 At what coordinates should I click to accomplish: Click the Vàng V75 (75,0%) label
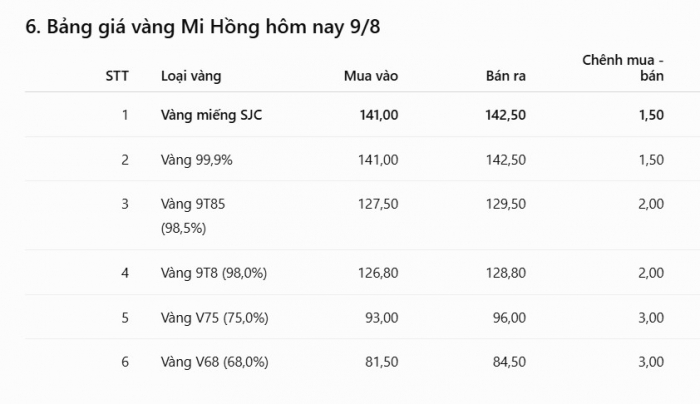215,318
